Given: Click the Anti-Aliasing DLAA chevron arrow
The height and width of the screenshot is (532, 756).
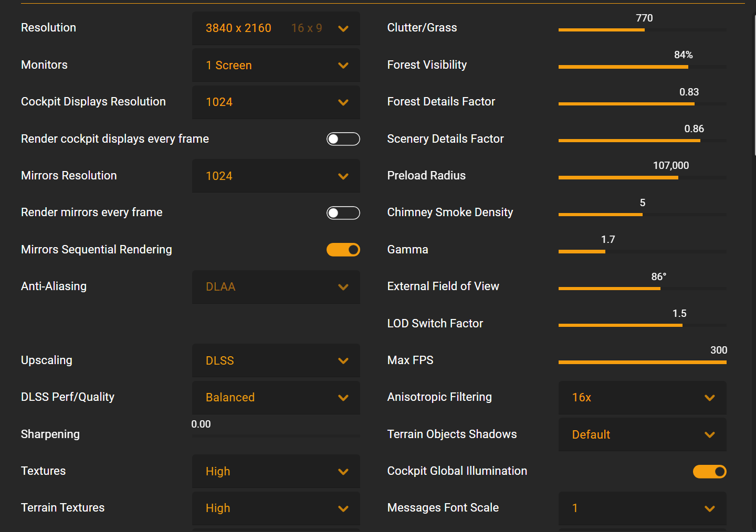Looking at the screenshot, I should point(343,287).
